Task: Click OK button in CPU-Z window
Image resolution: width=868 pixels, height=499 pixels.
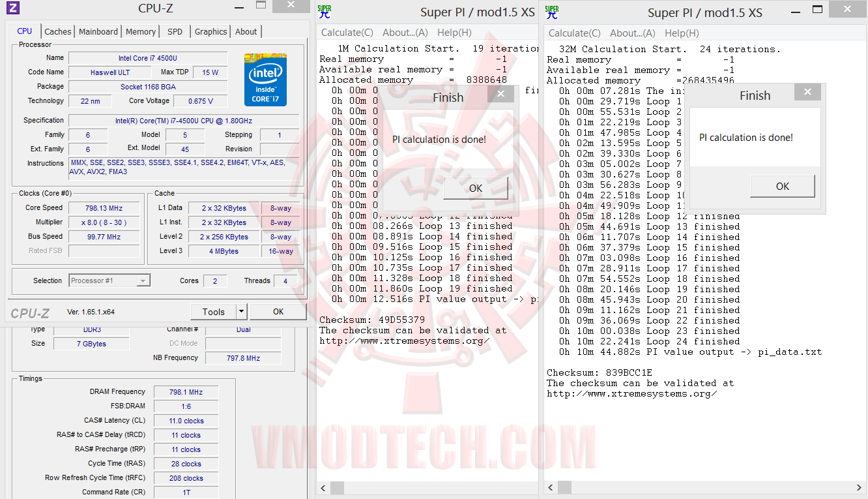Action: coord(278,312)
